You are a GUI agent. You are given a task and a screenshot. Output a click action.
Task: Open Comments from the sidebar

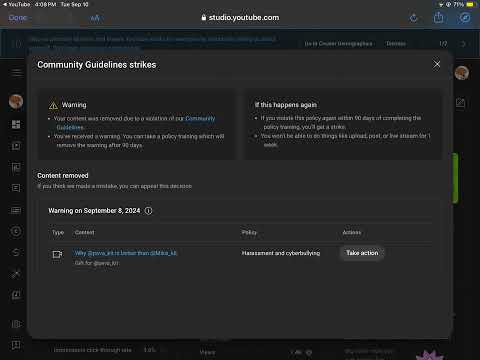point(16,188)
